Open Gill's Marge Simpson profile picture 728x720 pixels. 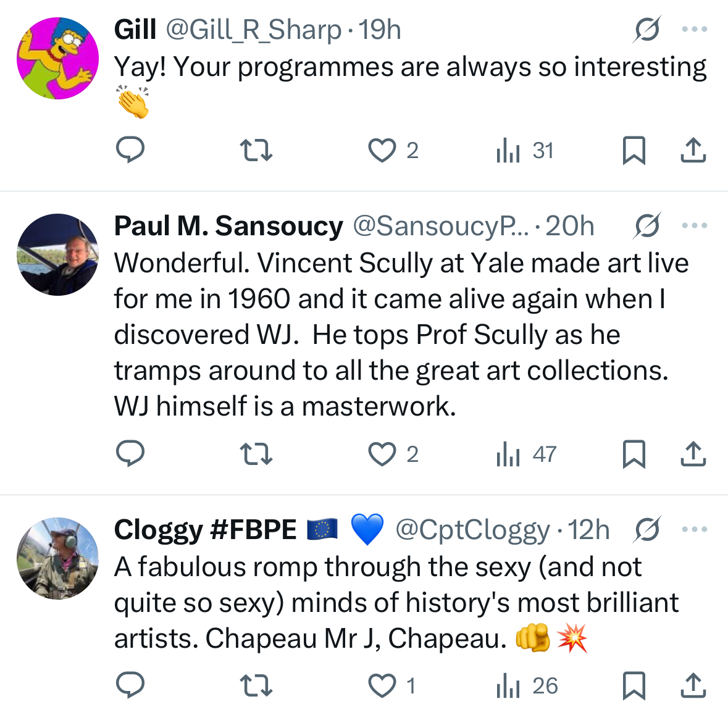(x=57, y=59)
